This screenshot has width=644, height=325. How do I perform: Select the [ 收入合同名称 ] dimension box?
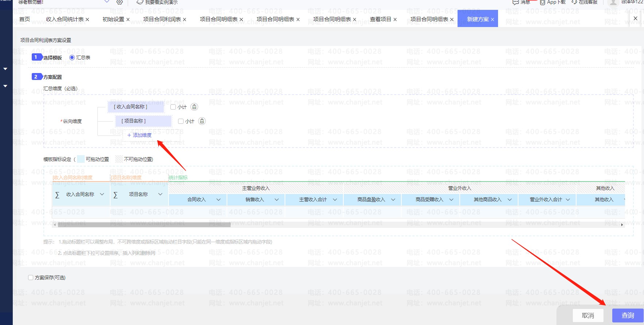136,107
